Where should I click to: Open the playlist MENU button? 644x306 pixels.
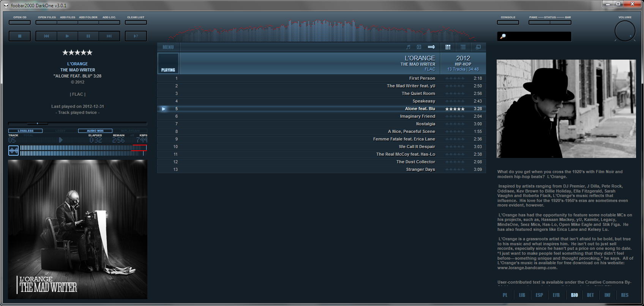[x=168, y=47]
